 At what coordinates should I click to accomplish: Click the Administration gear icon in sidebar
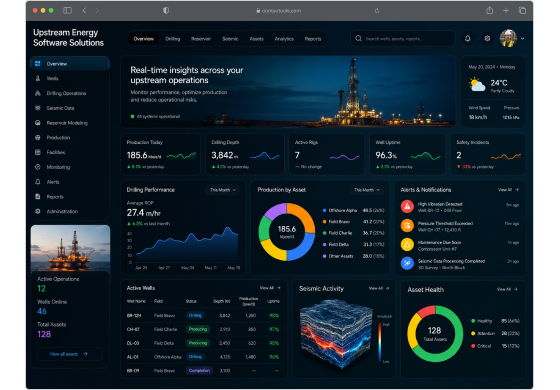tap(38, 211)
